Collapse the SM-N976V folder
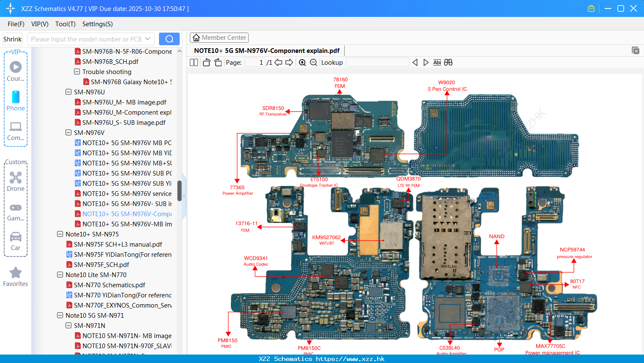This screenshot has width=644, height=363. coord(69,132)
